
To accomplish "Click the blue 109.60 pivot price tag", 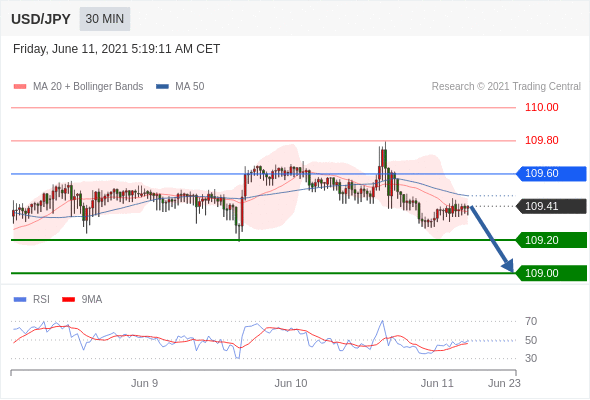I will (x=551, y=173).
